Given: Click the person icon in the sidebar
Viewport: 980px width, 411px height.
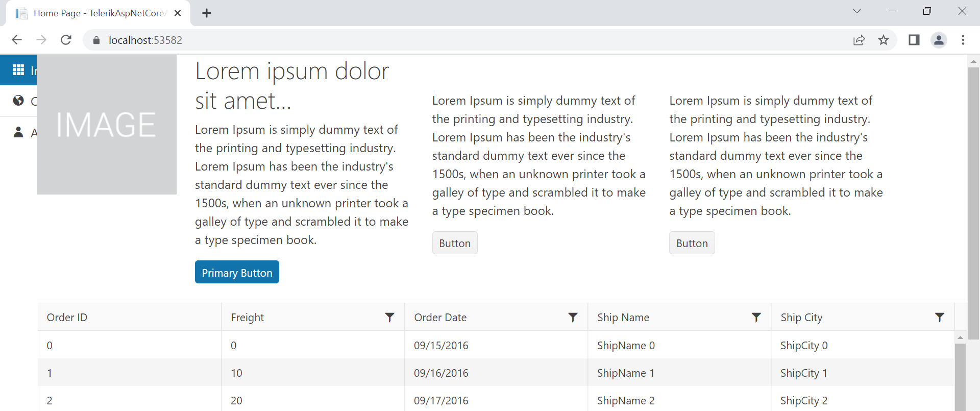Looking at the screenshot, I should (18, 132).
